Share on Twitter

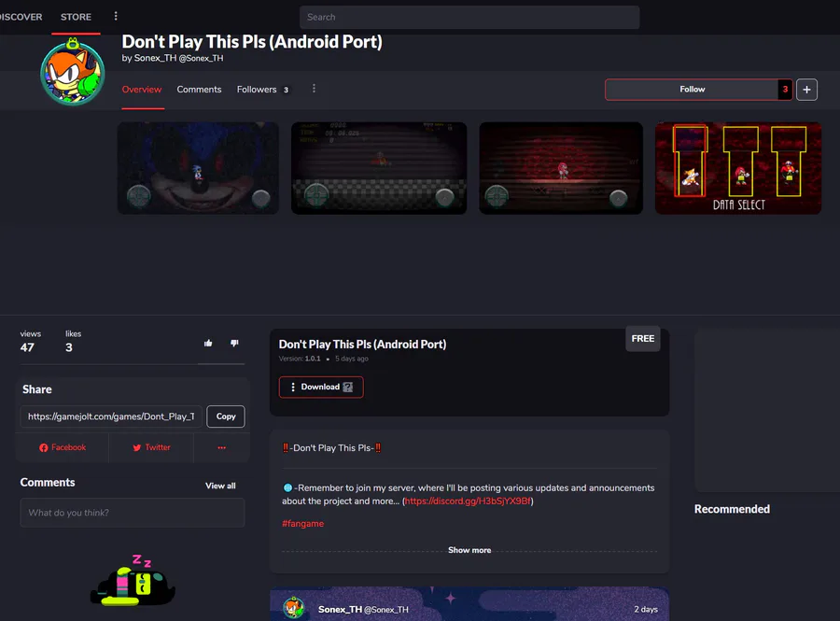click(x=151, y=447)
